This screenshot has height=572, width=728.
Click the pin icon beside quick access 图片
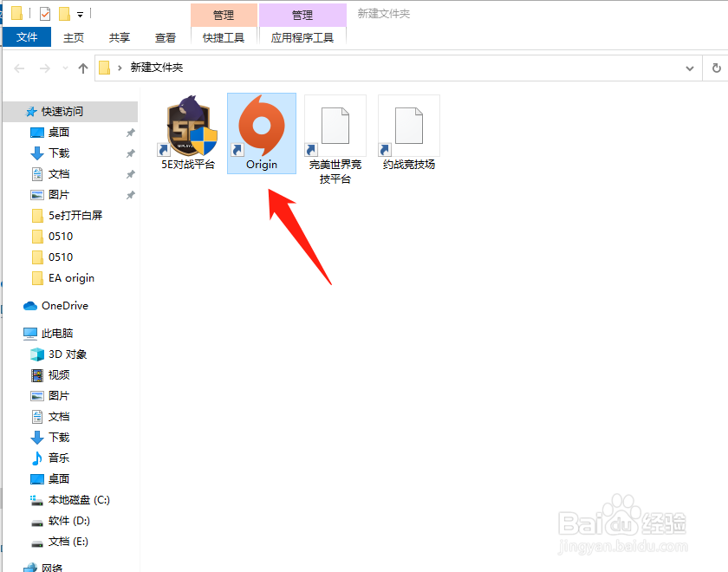coord(131,195)
